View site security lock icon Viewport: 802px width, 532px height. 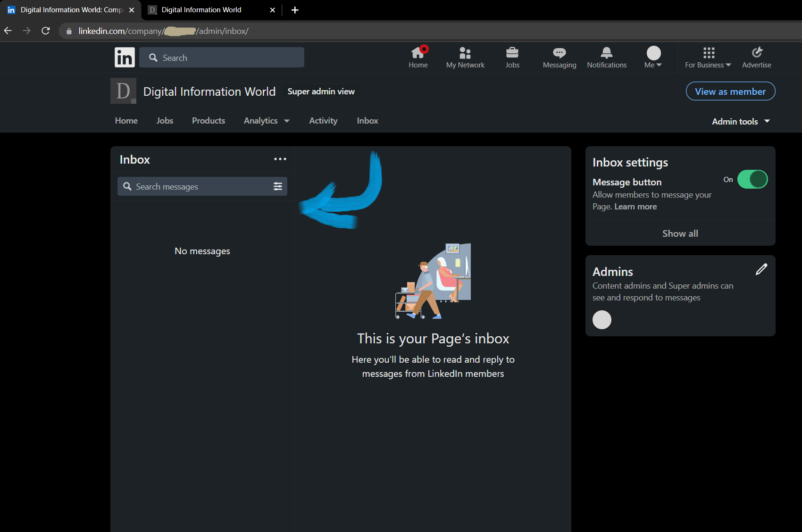pyautogui.click(x=69, y=31)
